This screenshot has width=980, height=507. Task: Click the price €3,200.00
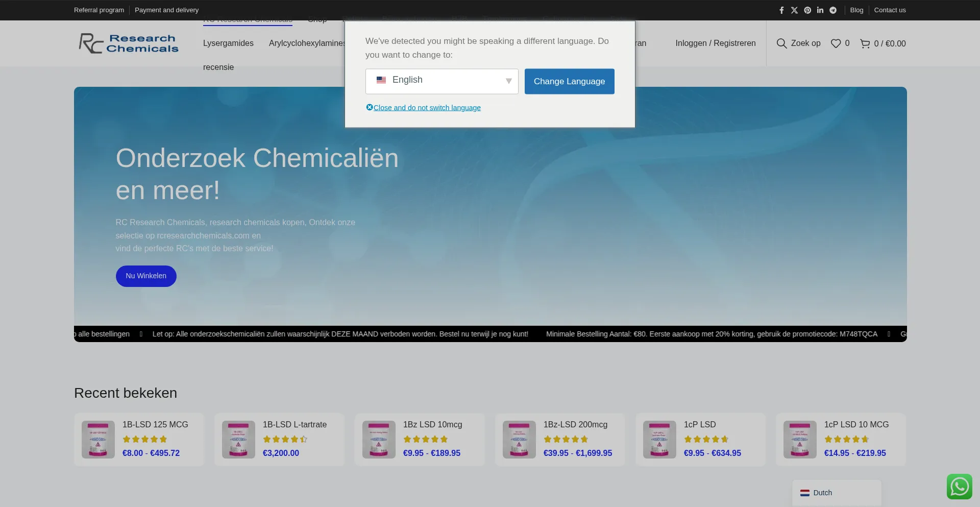[281, 453]
